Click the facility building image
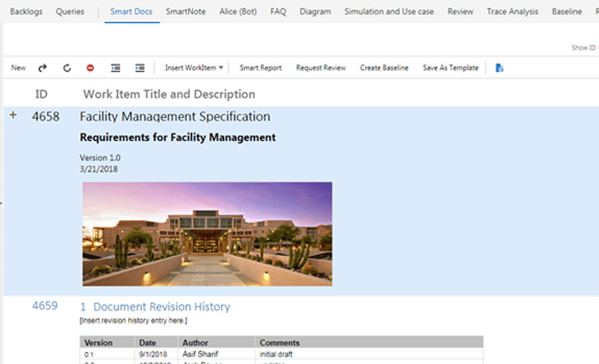The image size is (599, 364). coord(207,234)
